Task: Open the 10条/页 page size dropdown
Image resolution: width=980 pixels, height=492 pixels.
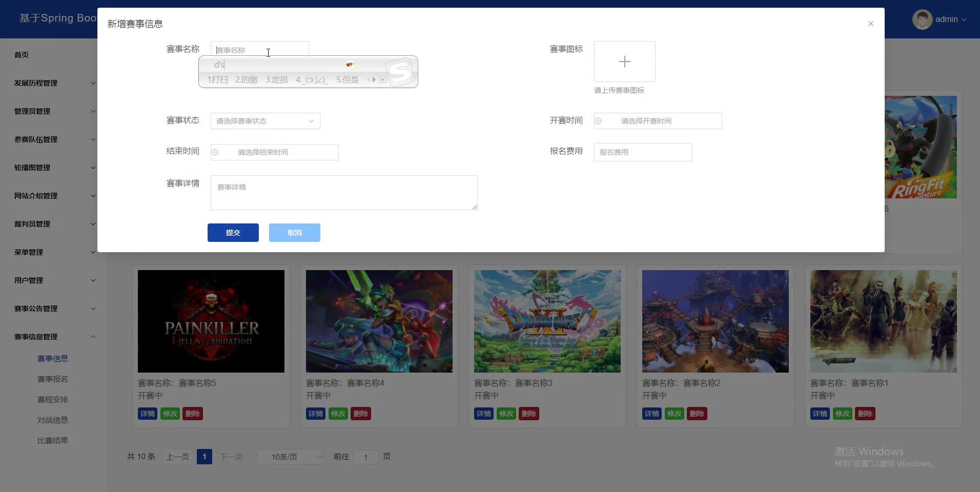Action: [290, 457]
